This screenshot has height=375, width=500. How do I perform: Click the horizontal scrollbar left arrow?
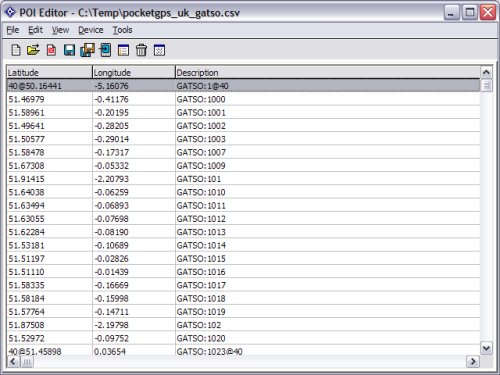coord(13,362)
